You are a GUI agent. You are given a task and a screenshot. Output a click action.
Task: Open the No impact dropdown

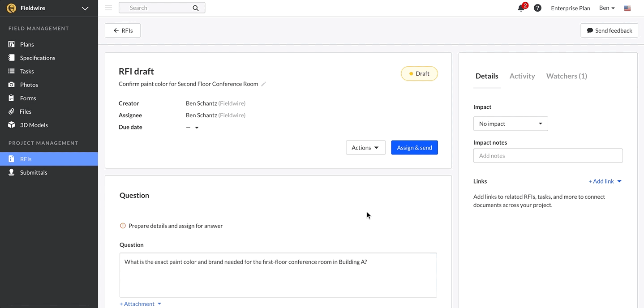click(511, 124)
